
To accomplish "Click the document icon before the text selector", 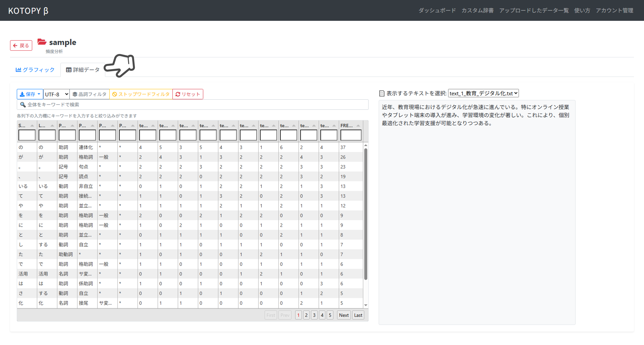I will (382, 94).
